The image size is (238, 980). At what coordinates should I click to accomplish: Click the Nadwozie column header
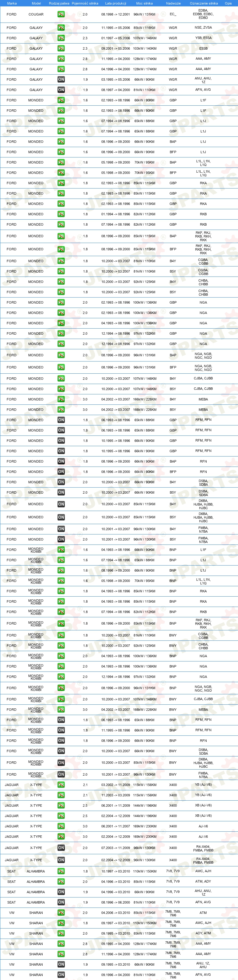(x=173, y=3)
